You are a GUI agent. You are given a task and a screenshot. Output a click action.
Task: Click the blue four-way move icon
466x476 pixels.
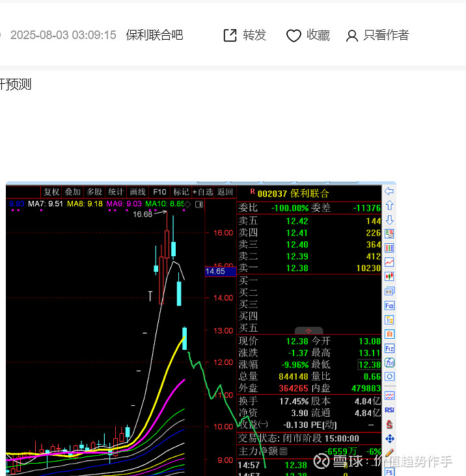point(389,439)
